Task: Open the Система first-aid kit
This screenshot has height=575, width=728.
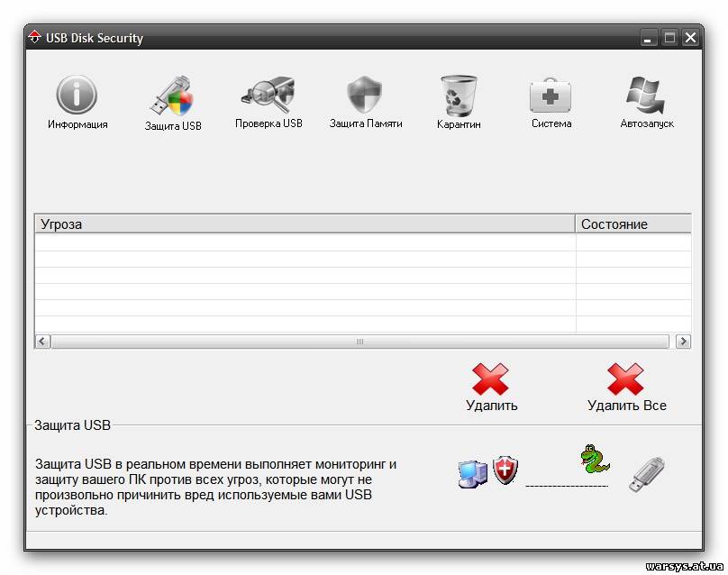Action: (551, 103)
